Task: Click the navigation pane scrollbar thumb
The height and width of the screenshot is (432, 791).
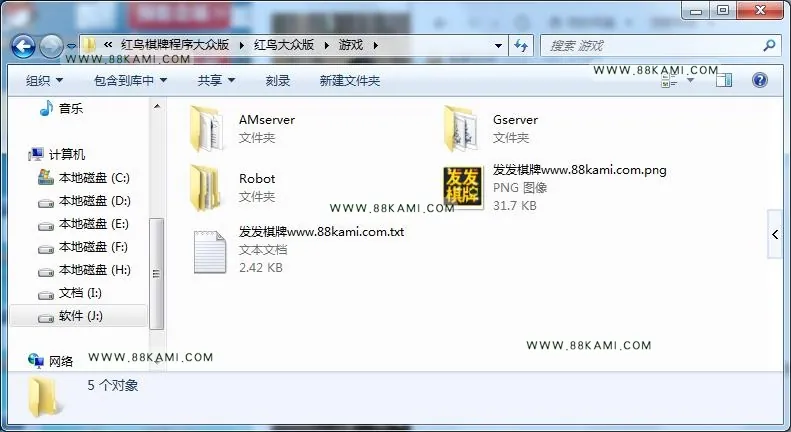Action: tap(156, 273)
